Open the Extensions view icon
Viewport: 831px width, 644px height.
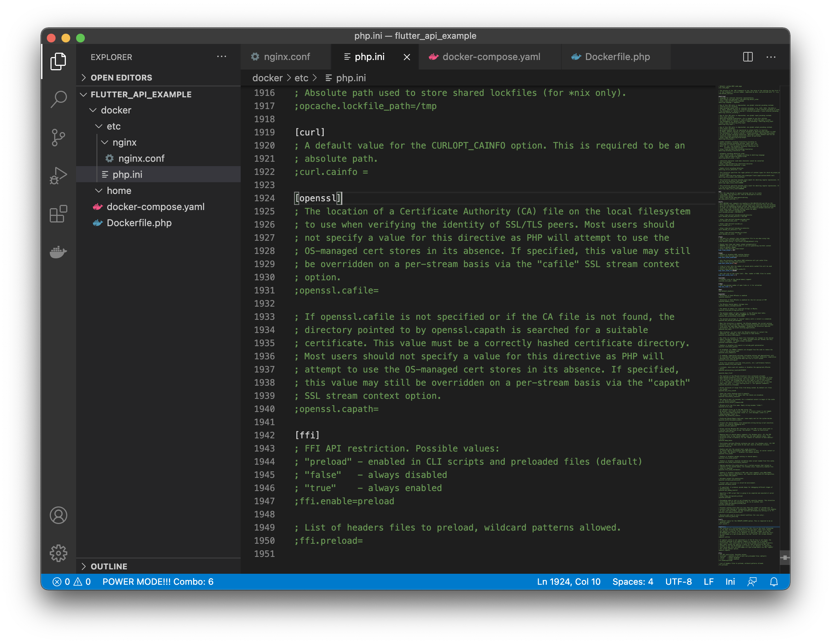coord(58,214)
